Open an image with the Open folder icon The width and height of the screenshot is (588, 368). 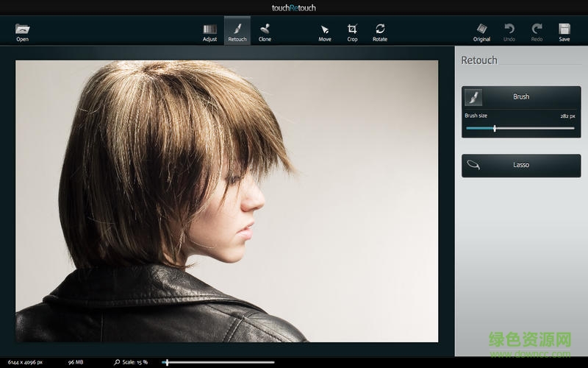(x=22, y=31)
